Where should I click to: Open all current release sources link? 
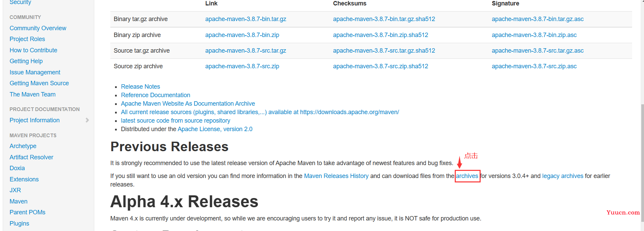(x=260, y=112)
